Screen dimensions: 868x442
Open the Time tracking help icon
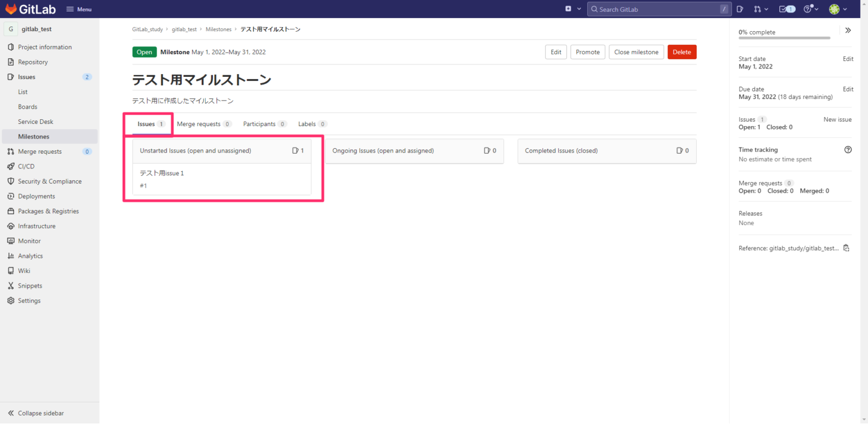coord(848,149)
